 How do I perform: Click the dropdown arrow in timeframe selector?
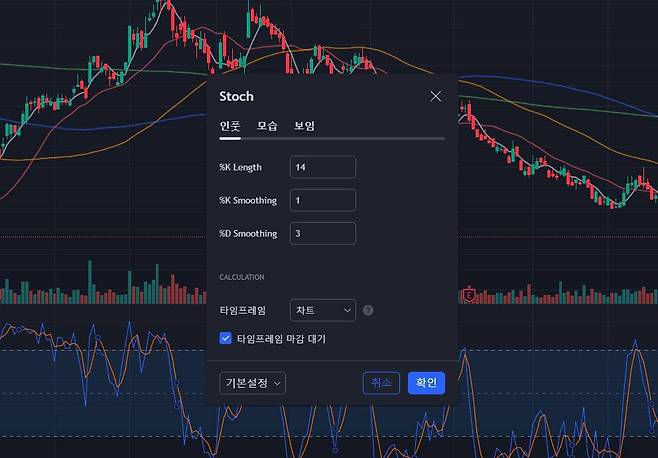(x=347, y=311)
